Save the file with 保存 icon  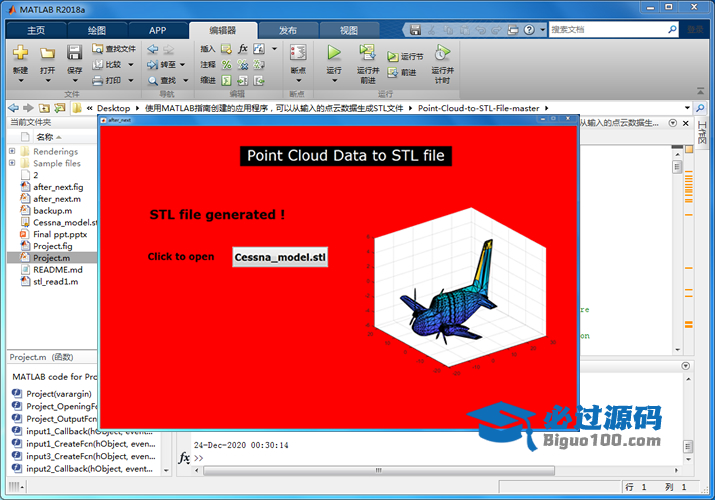tap(74, 53)
